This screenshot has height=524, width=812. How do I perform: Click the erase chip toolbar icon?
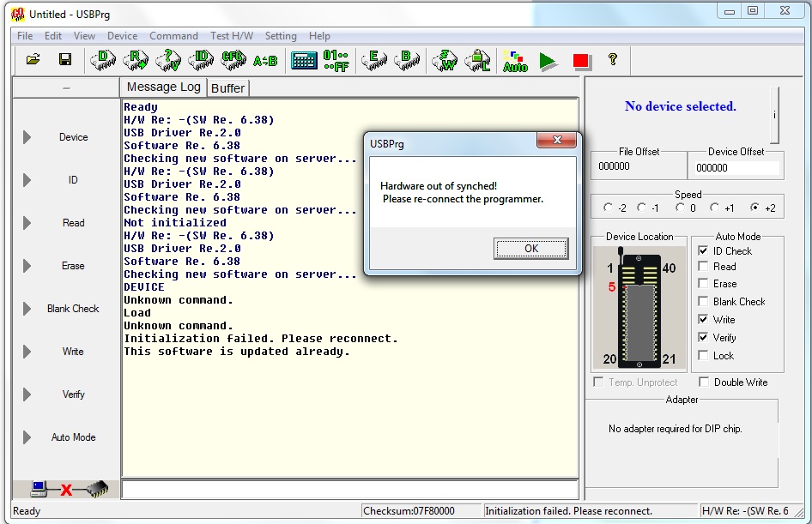[374, 60]
